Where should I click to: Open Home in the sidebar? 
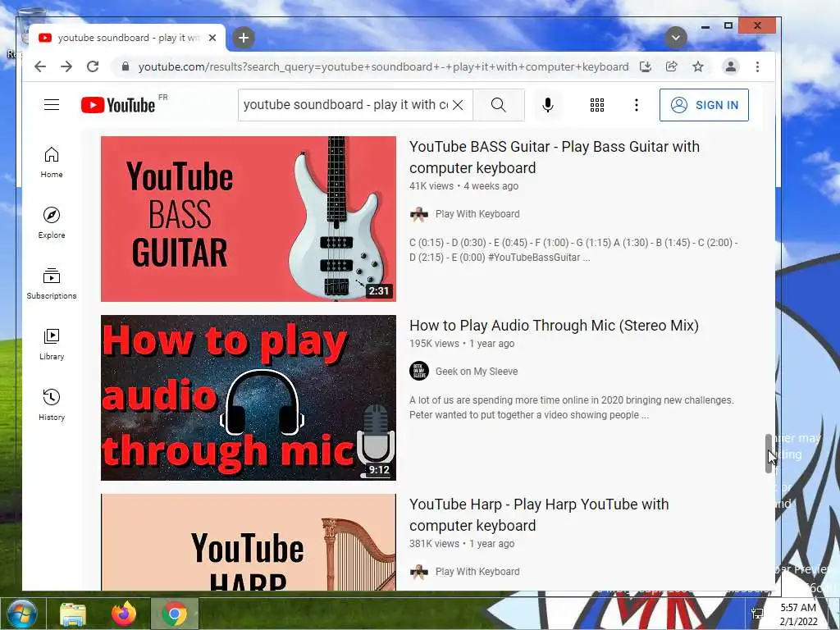[x=52, y=162]
